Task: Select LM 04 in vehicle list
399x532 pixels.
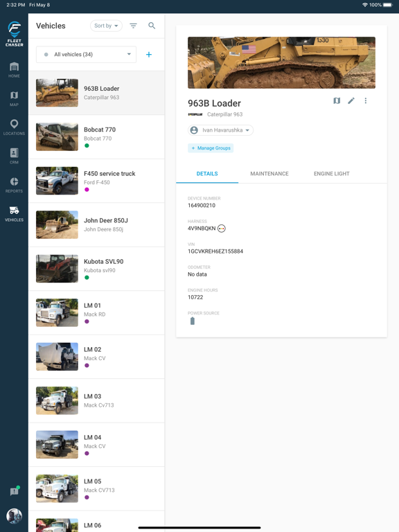Action: tap(97, 445)
